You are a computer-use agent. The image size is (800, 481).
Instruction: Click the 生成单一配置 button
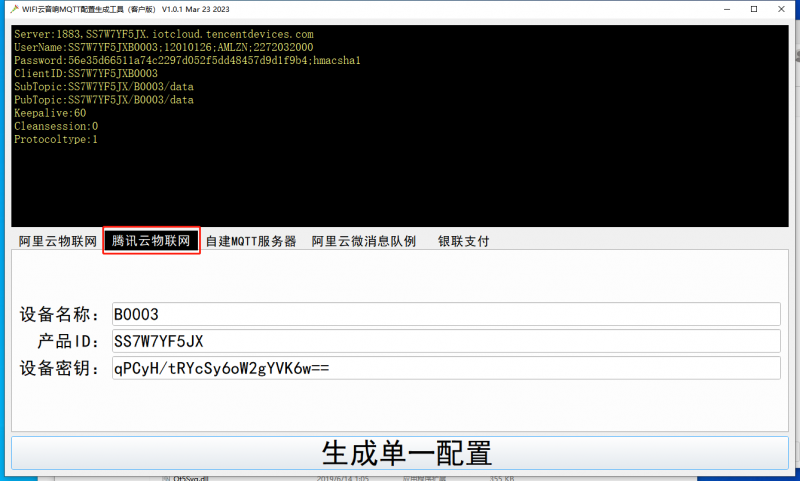400,453
